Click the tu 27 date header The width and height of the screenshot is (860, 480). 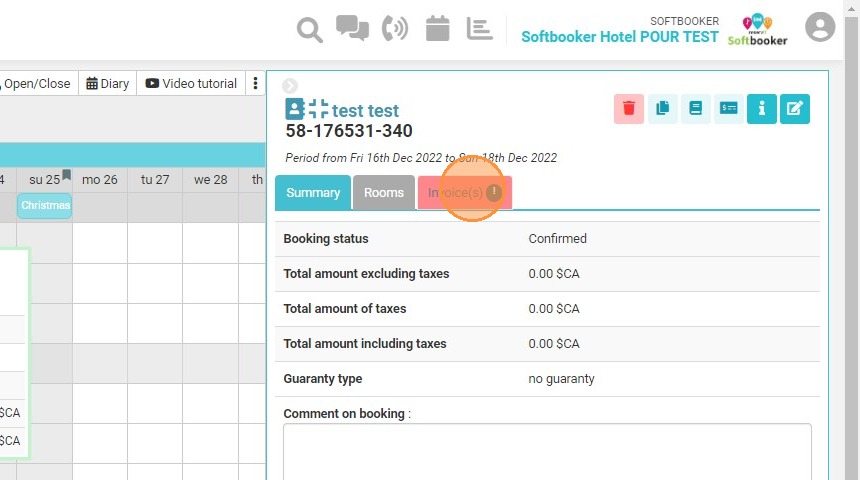pos(155,179)
